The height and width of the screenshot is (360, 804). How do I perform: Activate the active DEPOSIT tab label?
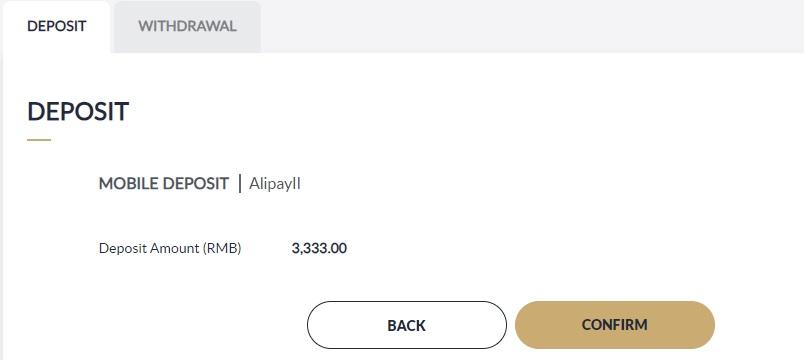tap(56, 26)
